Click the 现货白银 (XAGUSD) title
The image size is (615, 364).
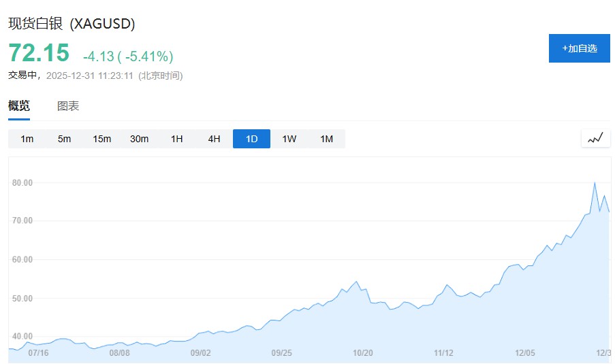pyautogui.click(x=72, y=23)
